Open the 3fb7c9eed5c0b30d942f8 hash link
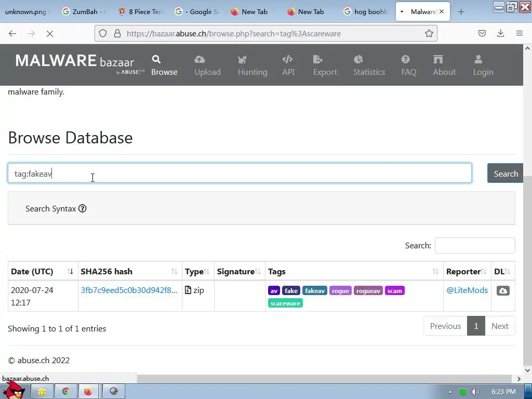 (129, 290)
